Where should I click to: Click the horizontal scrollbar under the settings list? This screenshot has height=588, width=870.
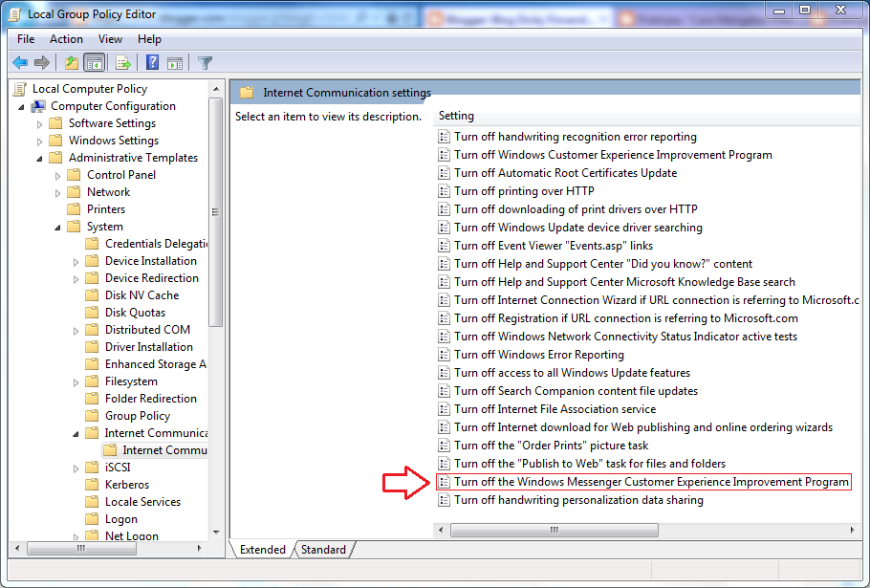(x=555, y=530)
